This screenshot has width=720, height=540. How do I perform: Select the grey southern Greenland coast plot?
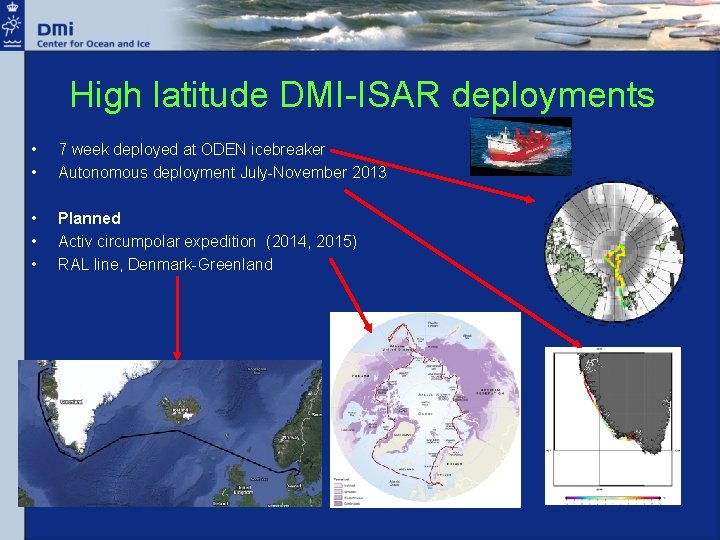(x=613, y=426)
